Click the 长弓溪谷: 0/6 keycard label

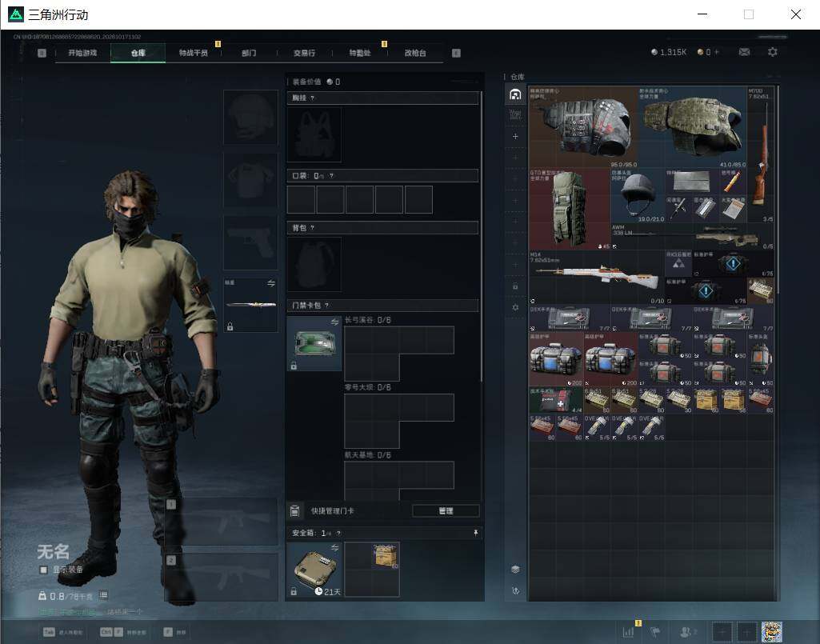pyautogui.click(x=368, y=320)
